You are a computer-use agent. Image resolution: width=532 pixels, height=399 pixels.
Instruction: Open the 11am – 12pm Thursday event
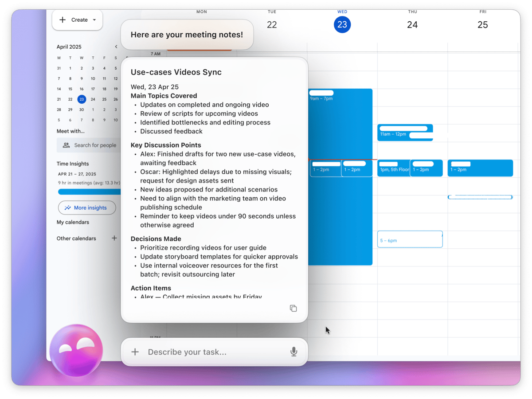coord(405,133)
